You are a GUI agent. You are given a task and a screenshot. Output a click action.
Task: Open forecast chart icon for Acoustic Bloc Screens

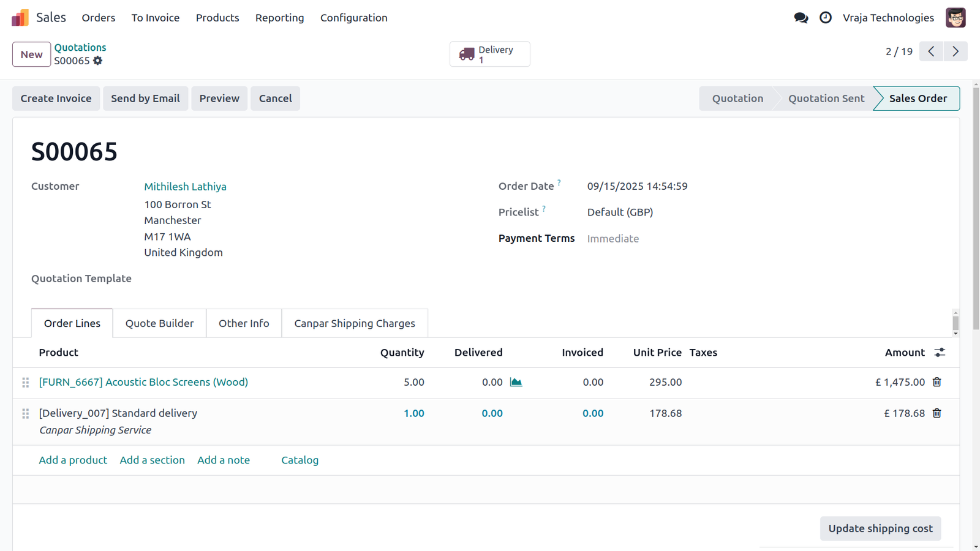click(516, 382)
